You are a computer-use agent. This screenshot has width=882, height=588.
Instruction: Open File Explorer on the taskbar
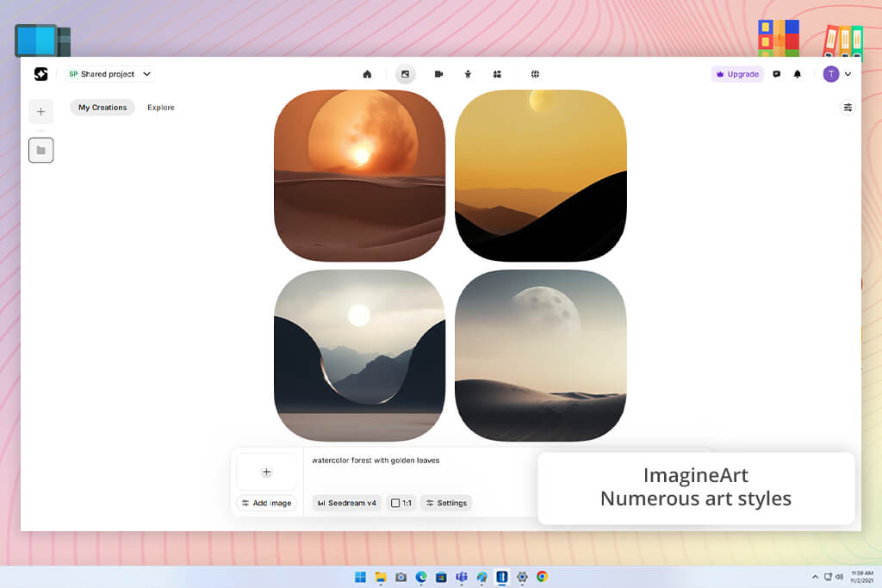tap(381, 577)
